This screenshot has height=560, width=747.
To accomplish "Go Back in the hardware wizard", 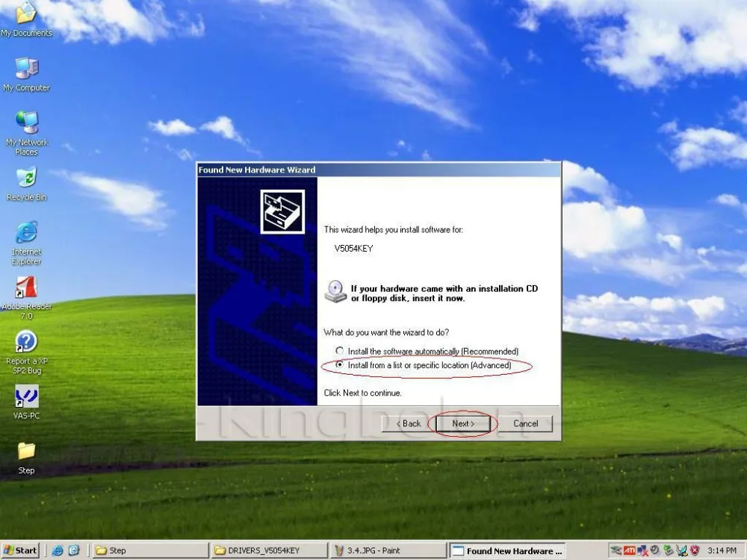I will (409, 423).
